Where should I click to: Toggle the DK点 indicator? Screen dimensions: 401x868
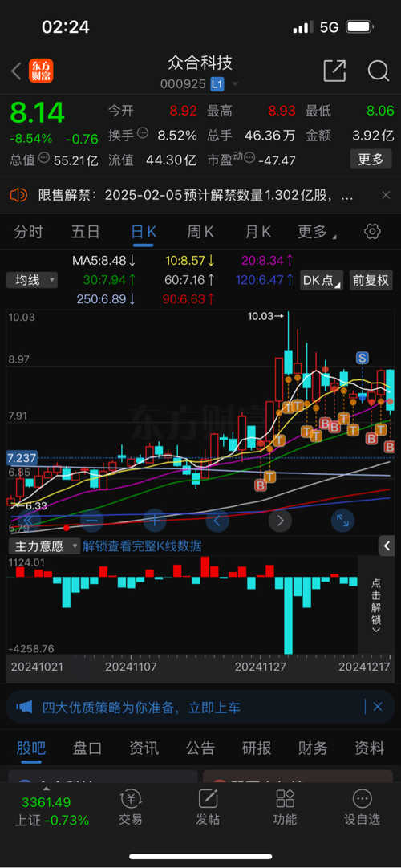point(322,280)
